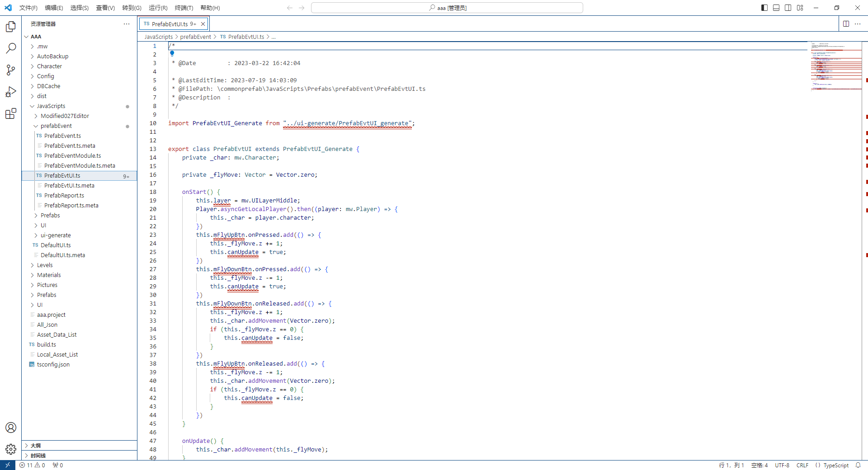The height and width of the screenshot is (470, 868).
Task: Open the Extensions view
Action: (x=11, y=113)
